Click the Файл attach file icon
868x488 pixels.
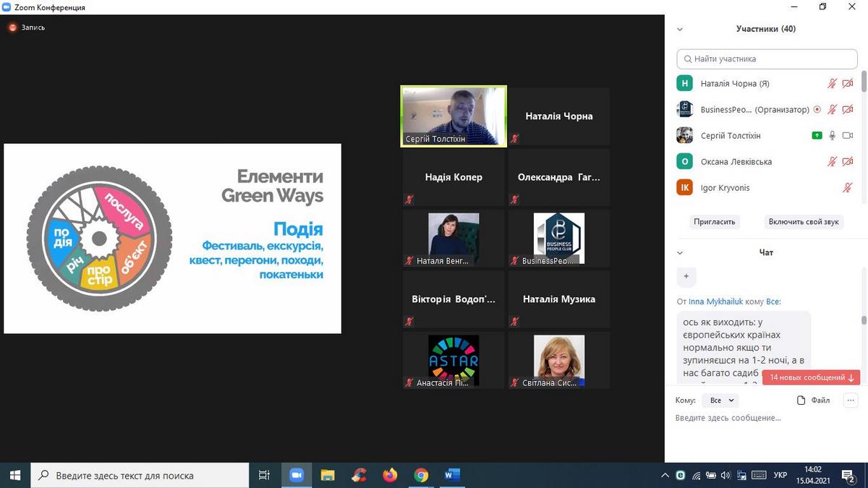coord(801,400)
